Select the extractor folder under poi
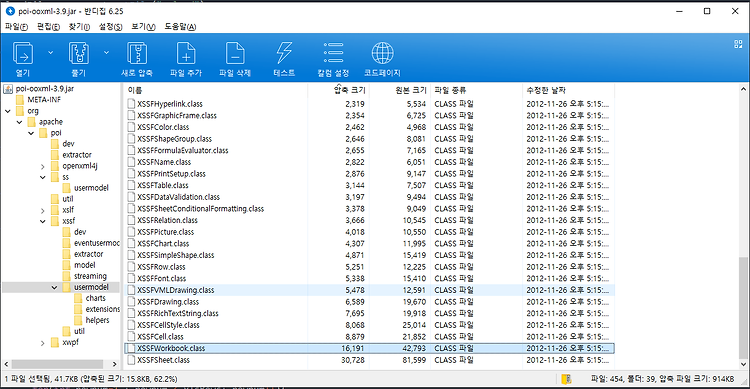Screen dimensions: 750x389 77,155
